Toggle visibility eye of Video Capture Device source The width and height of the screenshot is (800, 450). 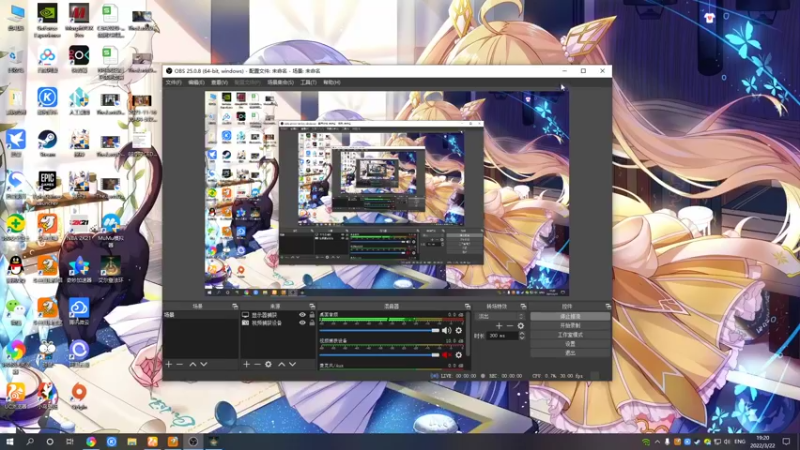[302, 322]
